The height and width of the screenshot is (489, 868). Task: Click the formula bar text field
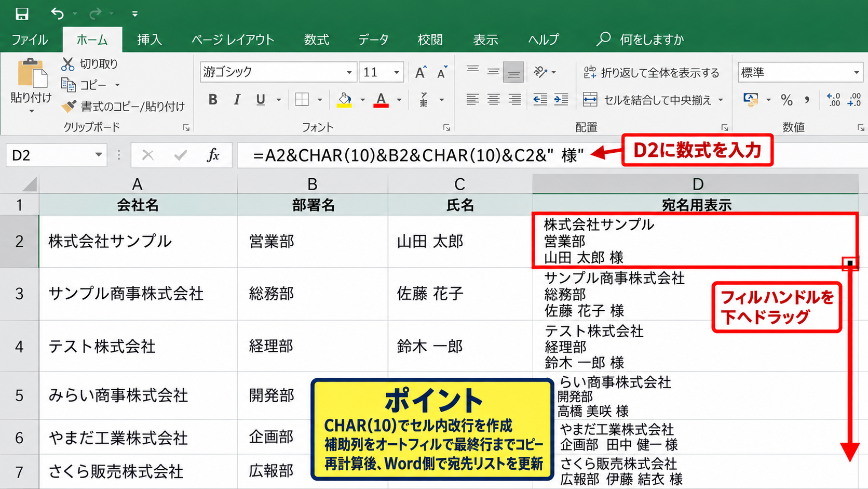pos(552,155)
